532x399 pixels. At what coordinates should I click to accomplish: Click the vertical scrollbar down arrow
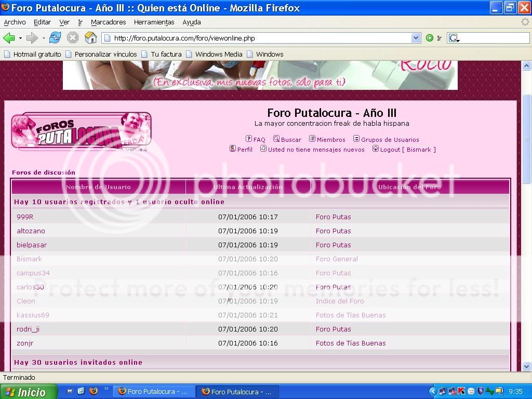(527, 366)
